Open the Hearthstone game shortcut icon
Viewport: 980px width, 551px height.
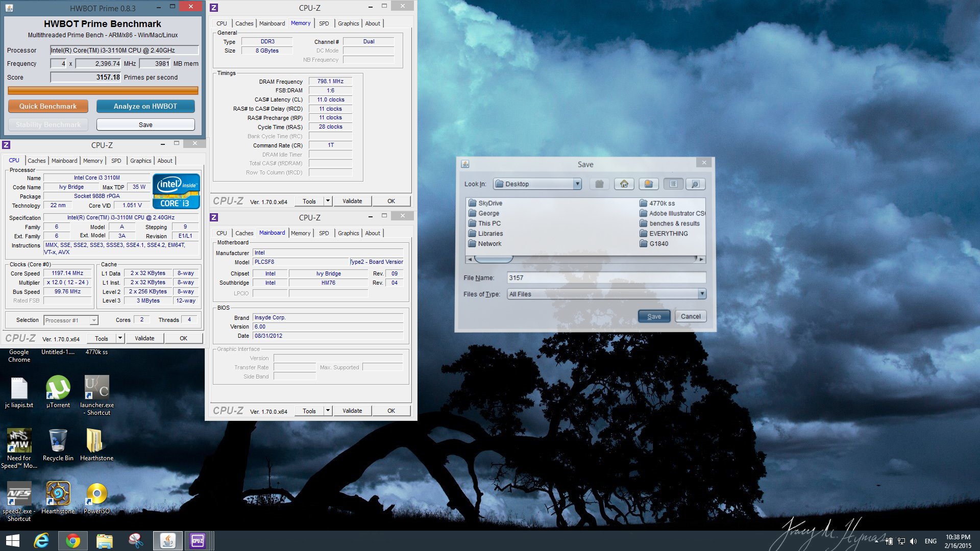tap(58, 498)
